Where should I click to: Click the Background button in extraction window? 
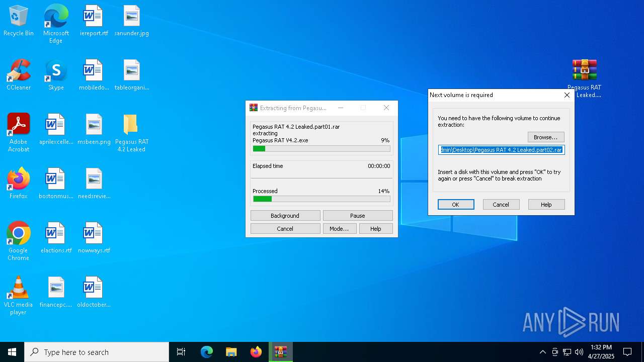(285, 215)
